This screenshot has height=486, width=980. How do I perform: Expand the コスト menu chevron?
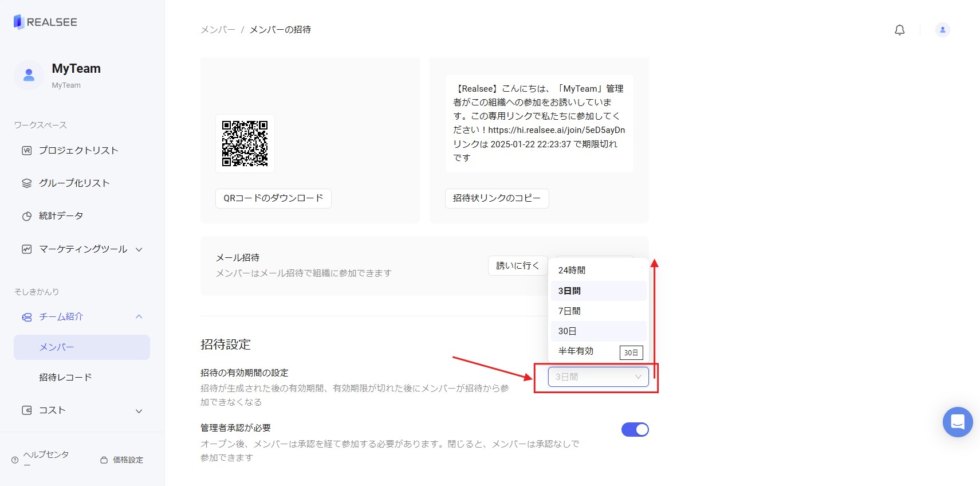(139, 411)
